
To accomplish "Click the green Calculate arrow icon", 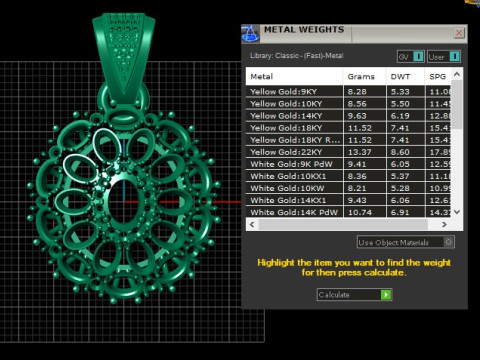I will [386, 295].
